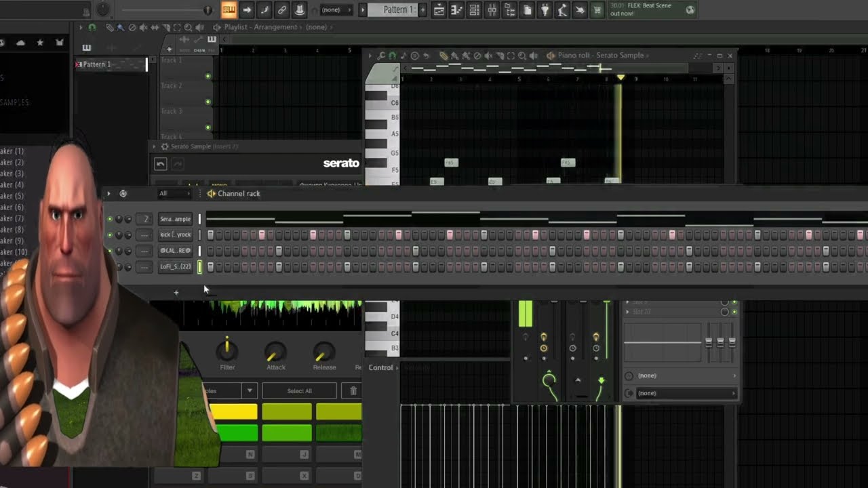Click (none) after Playlist - Arrangement

tap(316, 27)
